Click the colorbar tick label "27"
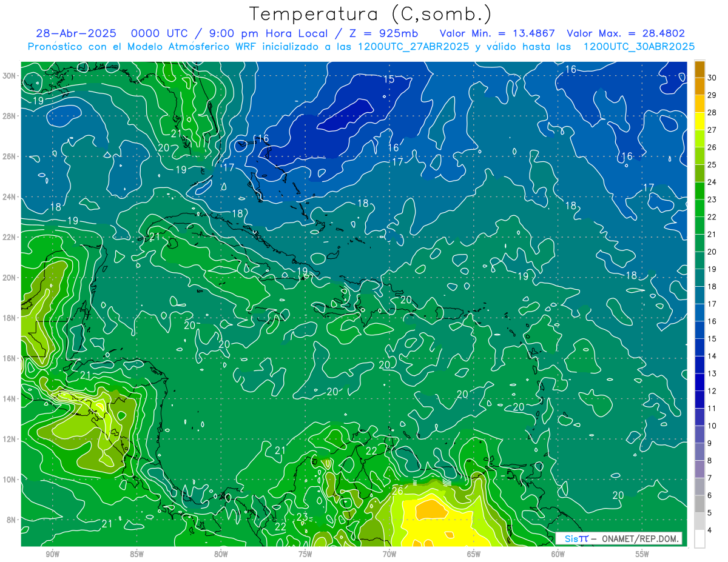The width and height of the screenshot is (728, 562). 712,130
